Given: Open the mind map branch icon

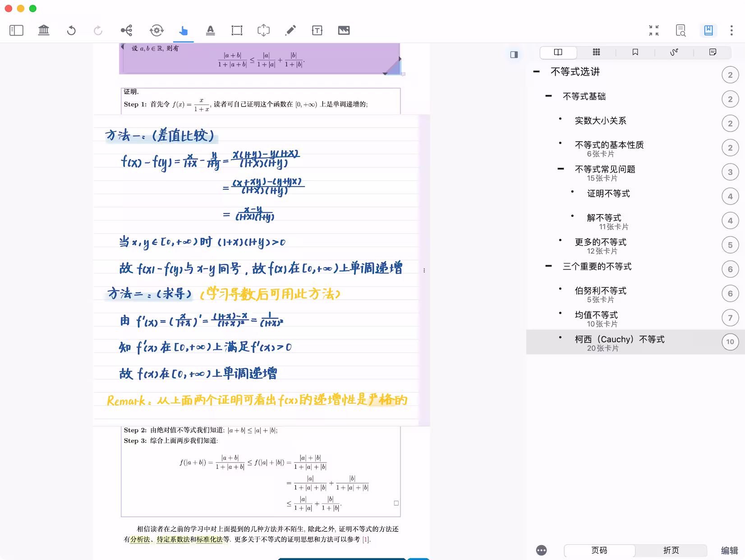Looking at the screenshot, I should click(x=127, y=30).
